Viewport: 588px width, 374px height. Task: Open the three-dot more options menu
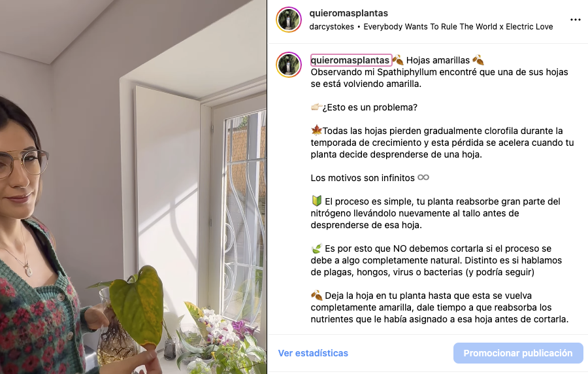575,20
